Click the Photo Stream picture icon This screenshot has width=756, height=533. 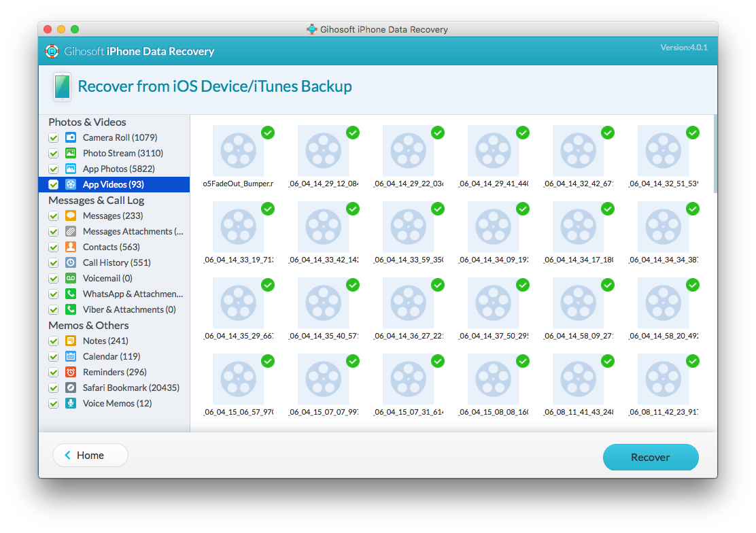71,153
